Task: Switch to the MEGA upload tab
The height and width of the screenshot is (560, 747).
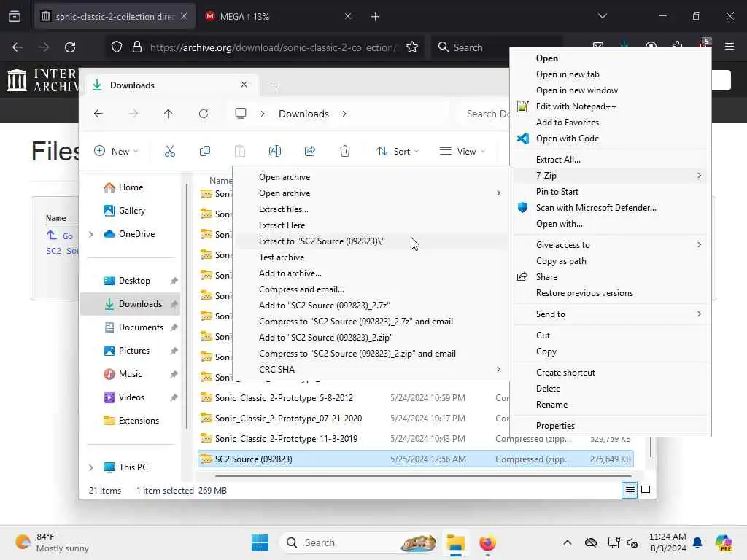Action: (x=278, y=17)
